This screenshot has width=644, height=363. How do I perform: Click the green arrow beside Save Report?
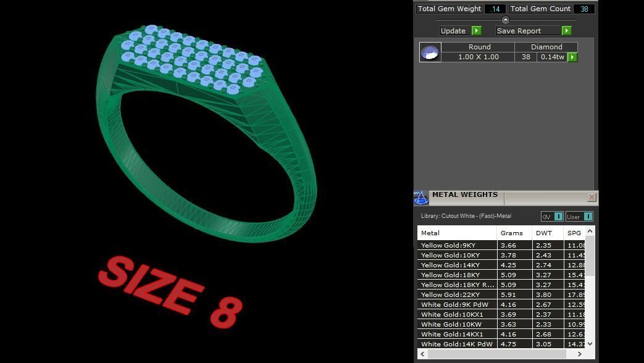point(566,30)
